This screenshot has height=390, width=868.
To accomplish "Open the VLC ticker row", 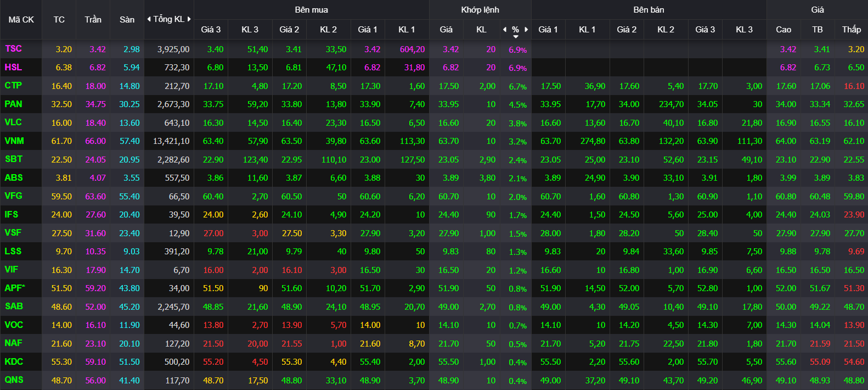I will (13, 122).
